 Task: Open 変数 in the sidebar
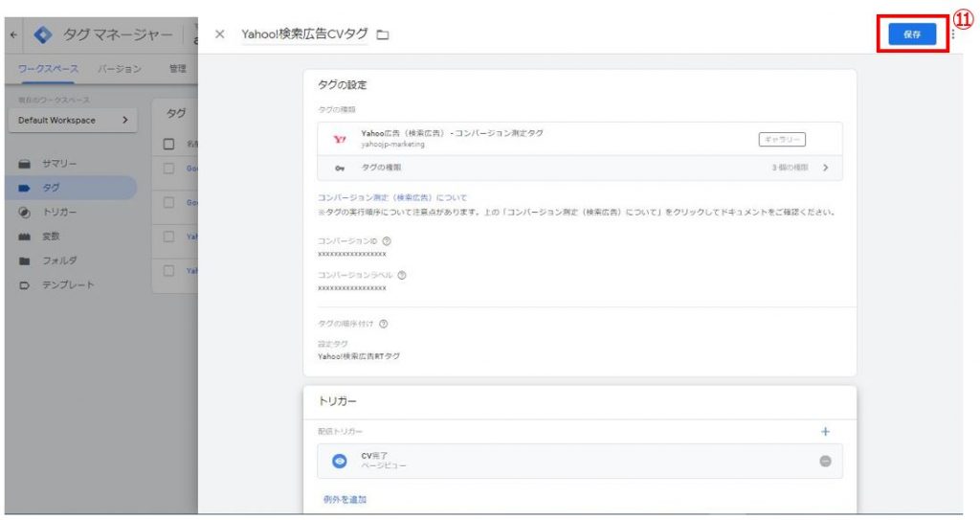point(52,237)
